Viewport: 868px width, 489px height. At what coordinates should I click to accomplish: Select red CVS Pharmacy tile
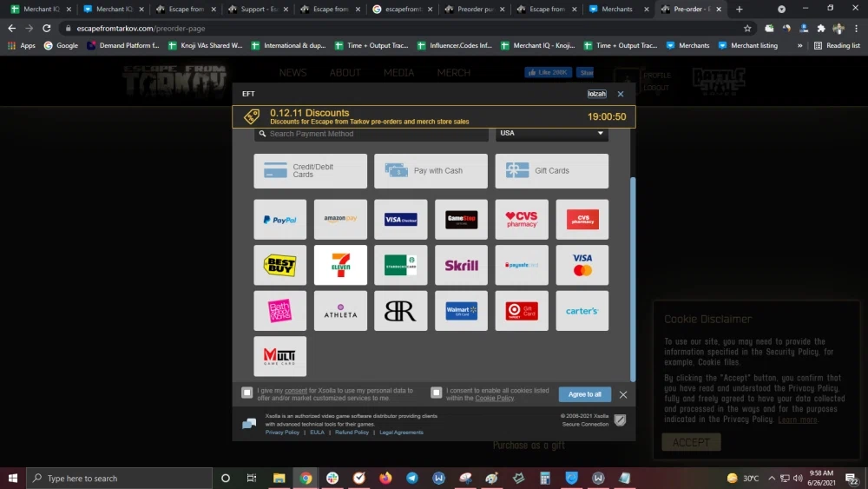(x=582, y=219)
